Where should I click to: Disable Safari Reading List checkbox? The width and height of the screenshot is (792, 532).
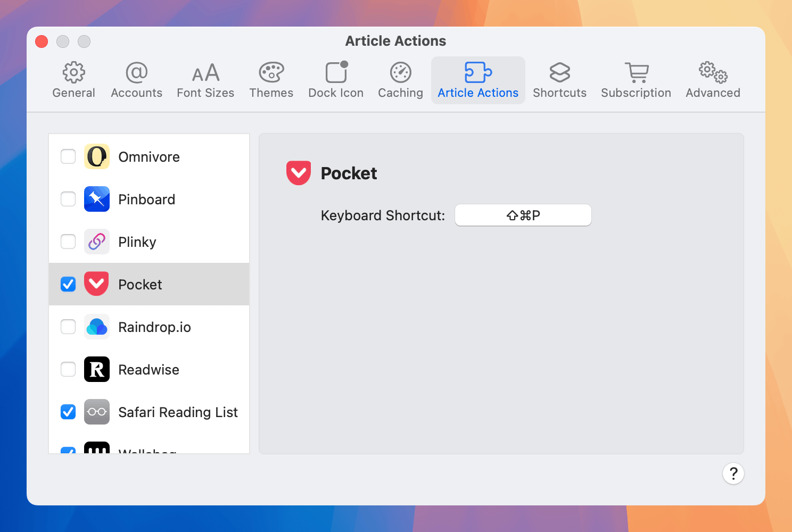pyautogui.click(x=68, y=412)
